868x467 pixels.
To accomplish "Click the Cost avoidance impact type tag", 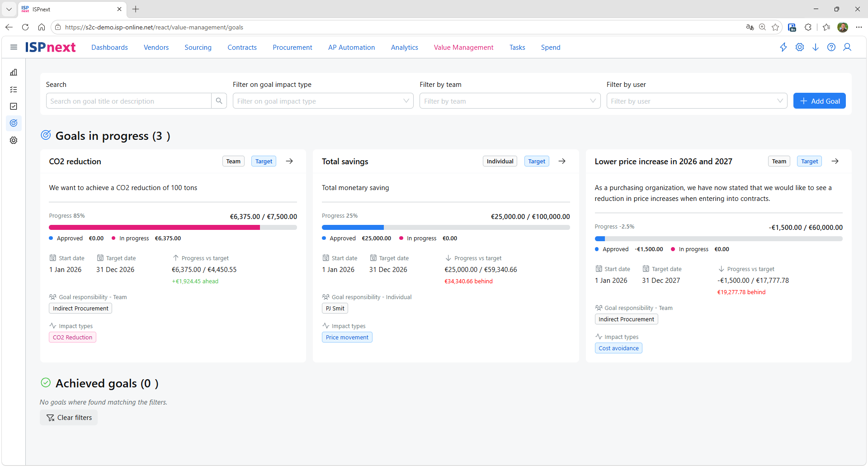I will 618,348.
